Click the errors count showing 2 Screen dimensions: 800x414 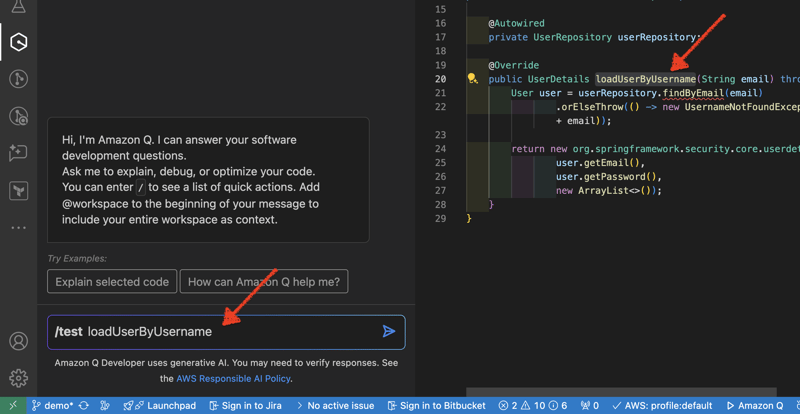coord(507,406)
